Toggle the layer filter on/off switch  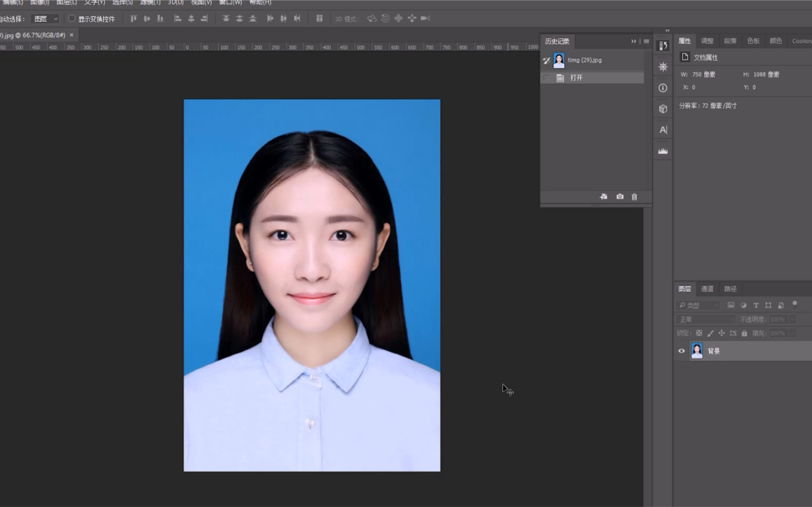click(x=795, y=304)
